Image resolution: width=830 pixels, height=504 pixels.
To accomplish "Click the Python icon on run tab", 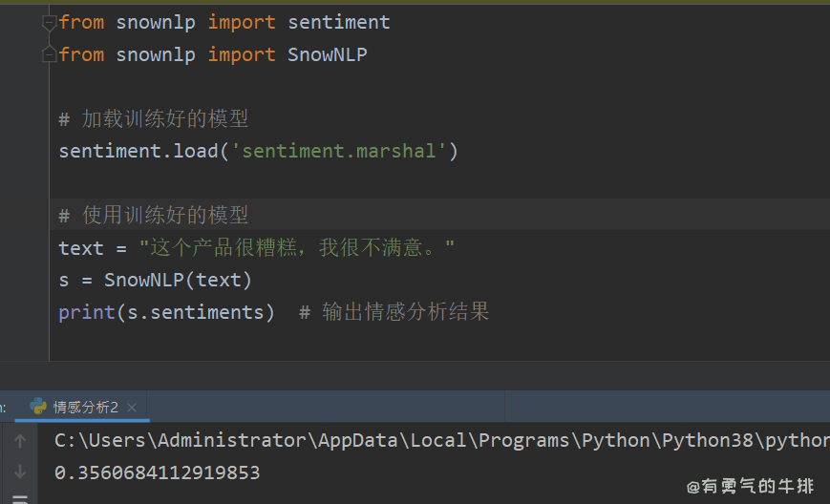I will click(x=39, y=407).
